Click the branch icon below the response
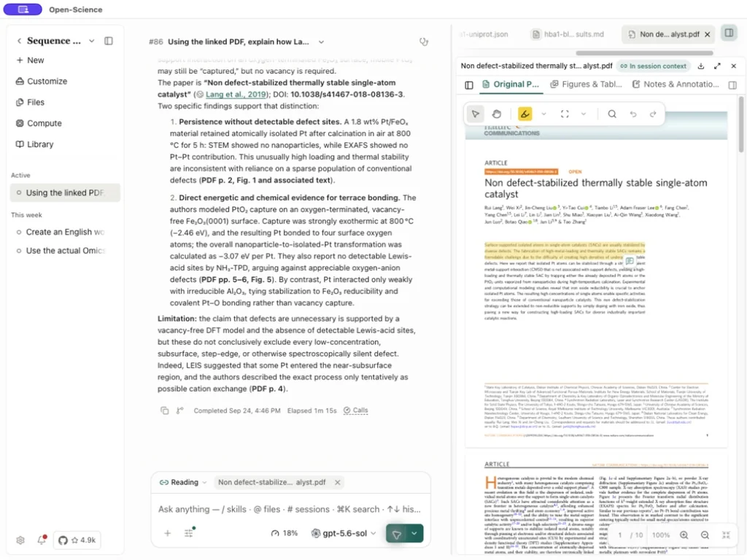 click(179, 411)
